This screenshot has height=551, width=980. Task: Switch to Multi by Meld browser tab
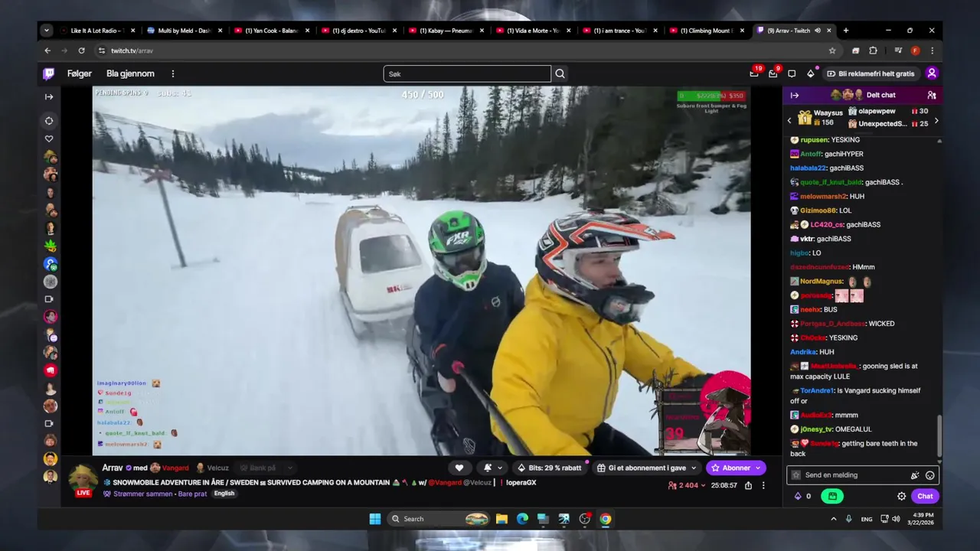[183, 31]
